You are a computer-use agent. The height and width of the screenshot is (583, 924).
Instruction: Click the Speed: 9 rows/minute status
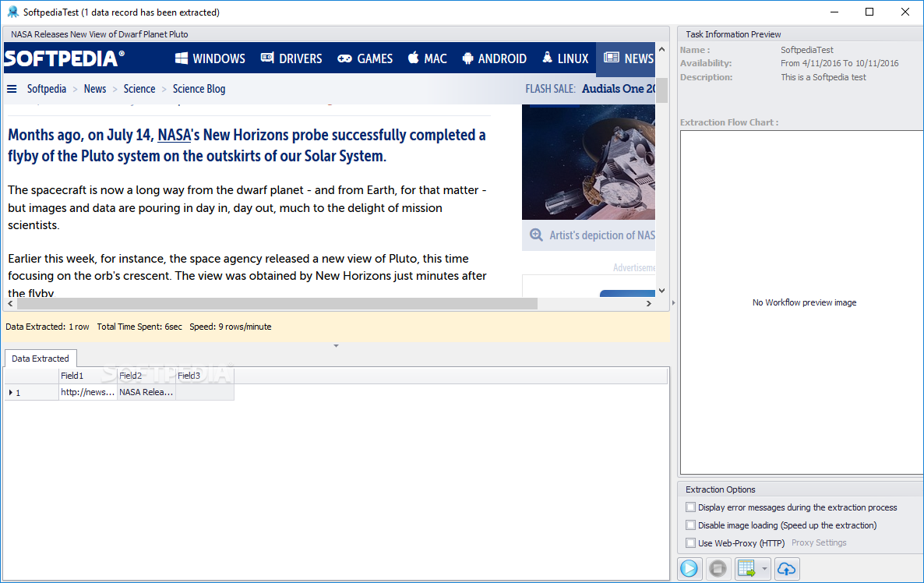[x=231, y=327]
